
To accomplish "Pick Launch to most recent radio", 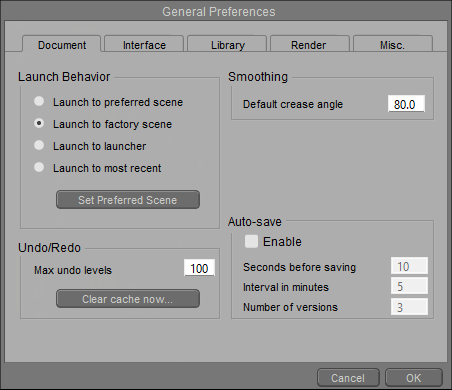I will 39,167.
